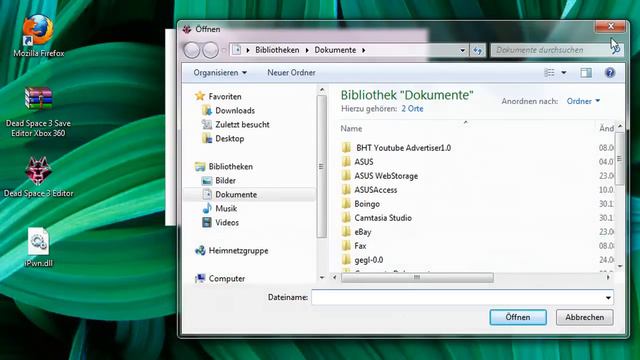Open Musik library
Image resolution: width=640 pixels, height=360 pixels.
click(x=220, y=209)
